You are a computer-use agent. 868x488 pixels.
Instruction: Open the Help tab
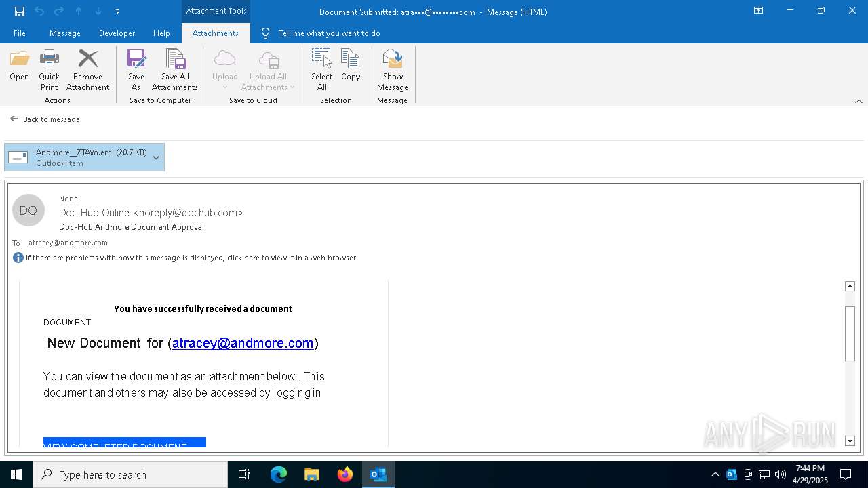coord(161,33)
